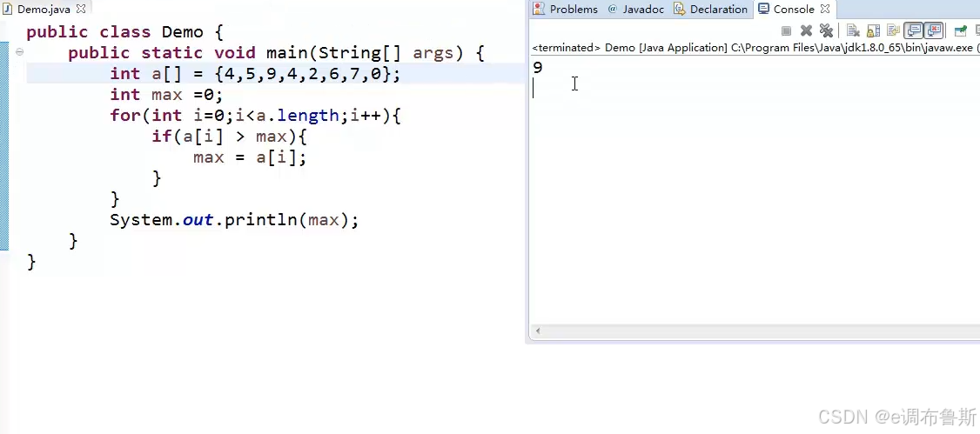Click the System.out.println(max); statement

click(234, 220)
